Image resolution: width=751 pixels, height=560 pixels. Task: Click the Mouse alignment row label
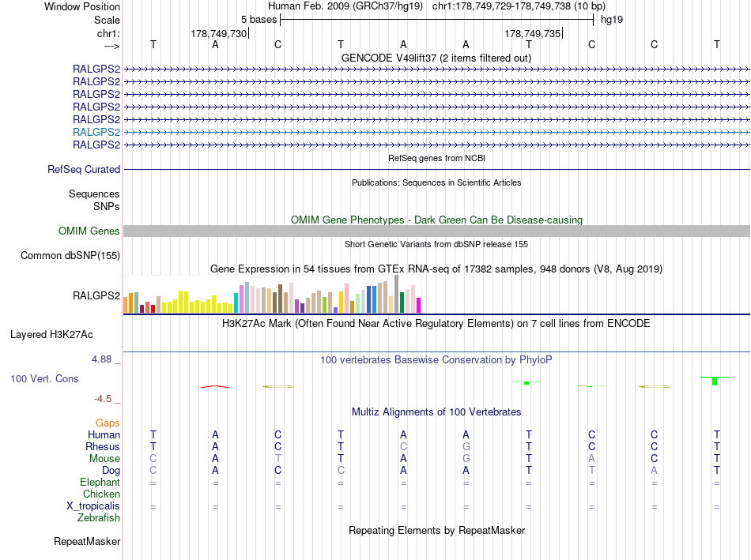(x=104, y=459)
